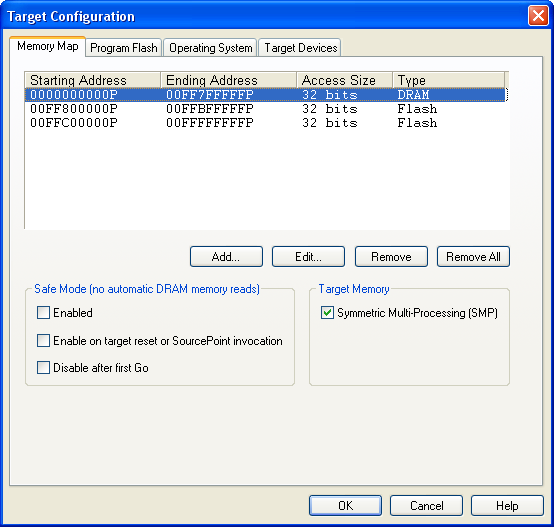554x527 pixels.
Task: Click the Type column header
Action: 449,80
